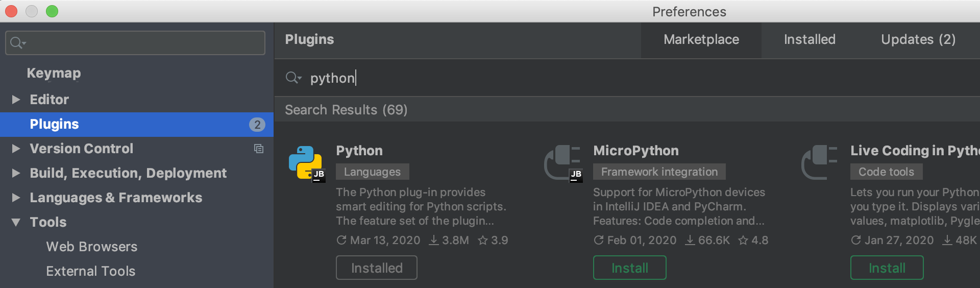Click the Python plugin download count icon
Image resolution: width=980 pixels, height=288 pixels.
434,240
